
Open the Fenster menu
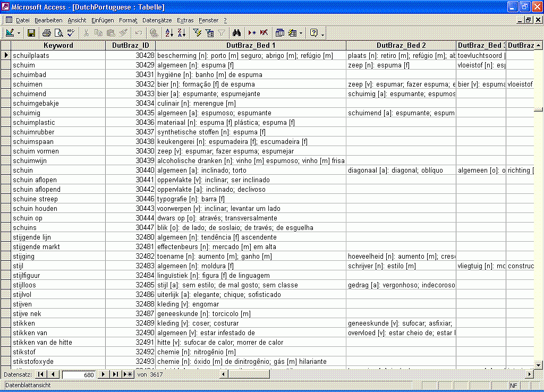click(x=208, y=20)
